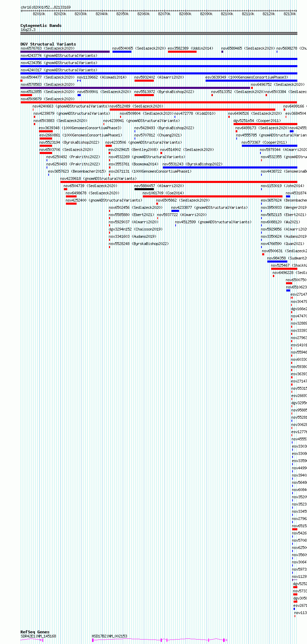This screenshot has width=307, height=644.
Task: Click nsv6512089 (Sedlazeck2020) label
Action: point(137,106)
